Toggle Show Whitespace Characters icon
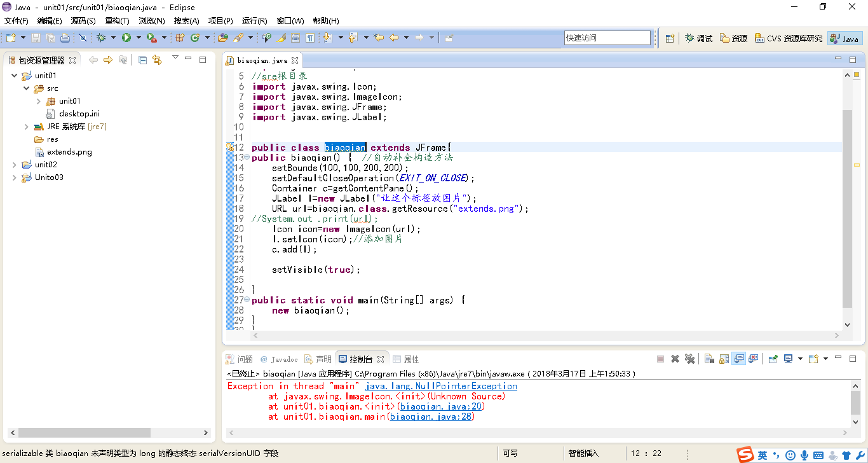The width and height of the screenshot is (868, 463). [310, 38]
